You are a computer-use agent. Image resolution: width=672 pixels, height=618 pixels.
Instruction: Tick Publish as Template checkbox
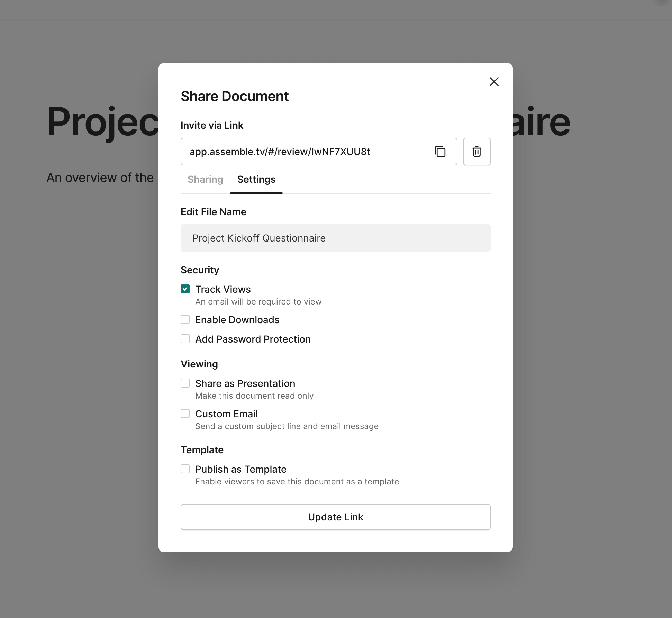[185, 469]
